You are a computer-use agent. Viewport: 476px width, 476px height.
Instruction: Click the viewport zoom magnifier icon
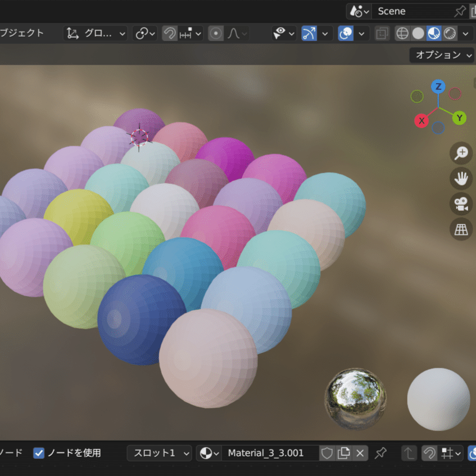tap(461, 153)
